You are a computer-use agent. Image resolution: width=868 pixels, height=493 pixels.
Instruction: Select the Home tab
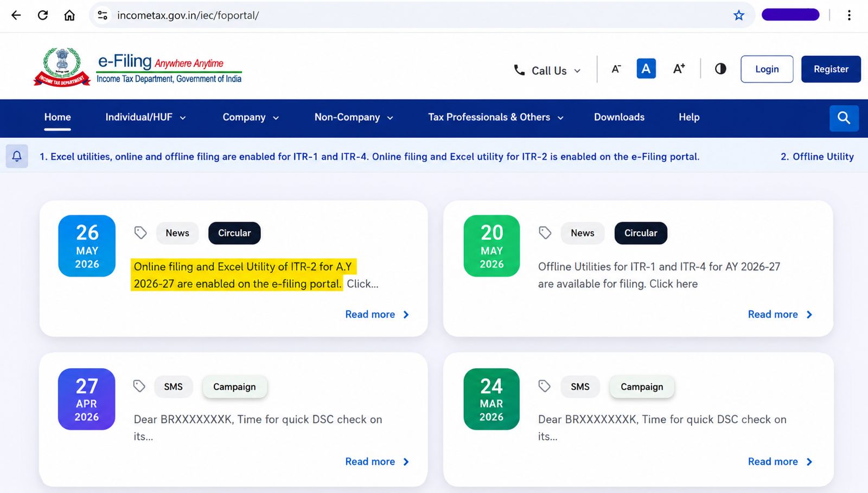pyautogui.click(x=58, y=117)
